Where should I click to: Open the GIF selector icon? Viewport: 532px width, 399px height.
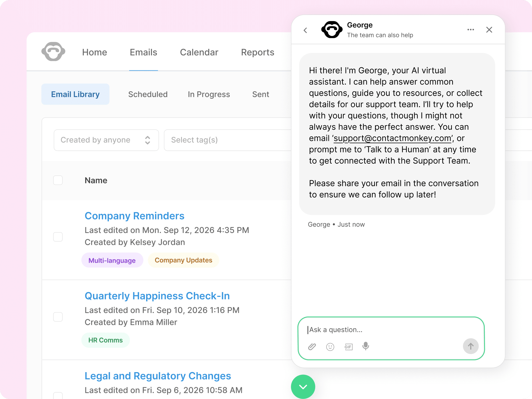[x=348, y=347]
